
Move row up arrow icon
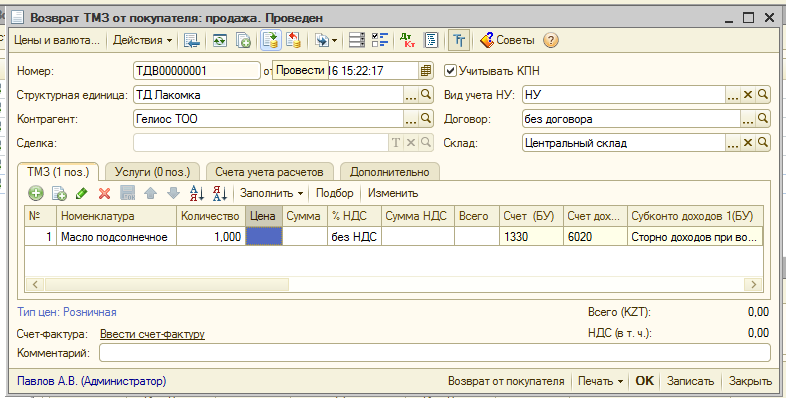[150, 193]
